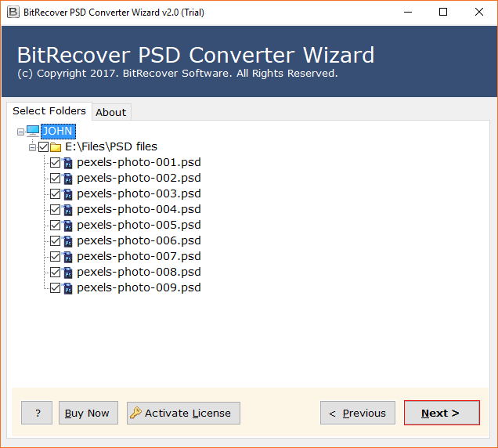Select the pexels-photo-004.psd file name
The image size is (498, 448).
tap(139, 209)
